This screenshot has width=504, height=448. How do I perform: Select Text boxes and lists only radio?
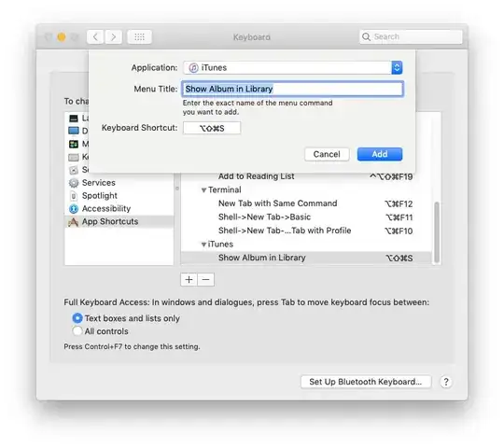click(x=77, y=318)
